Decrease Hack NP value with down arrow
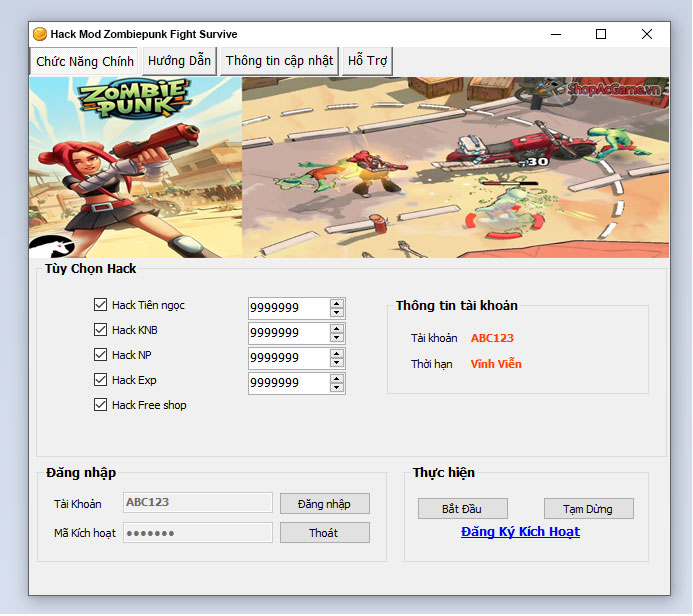The width and height of the screenshot is (693, 616). pyautogui.click(x=337, y=363)
